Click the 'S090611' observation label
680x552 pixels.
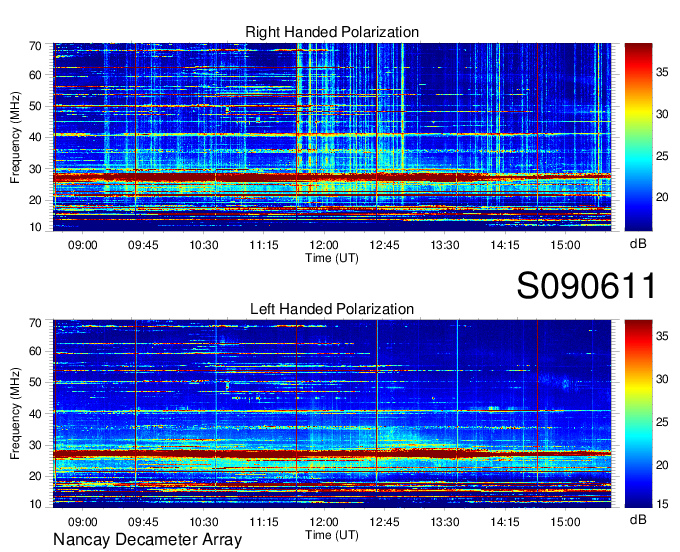pos(586,286)
